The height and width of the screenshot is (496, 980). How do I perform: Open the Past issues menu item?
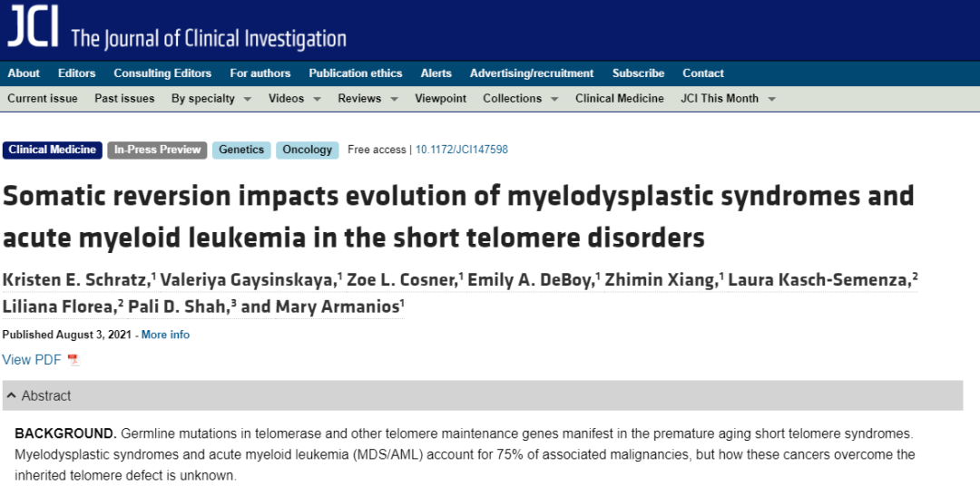124,99
